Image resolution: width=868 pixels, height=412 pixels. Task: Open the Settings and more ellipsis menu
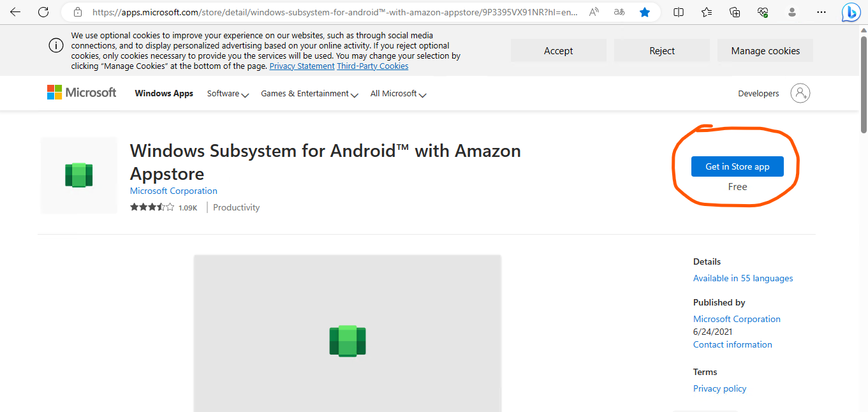pos(822,12)
